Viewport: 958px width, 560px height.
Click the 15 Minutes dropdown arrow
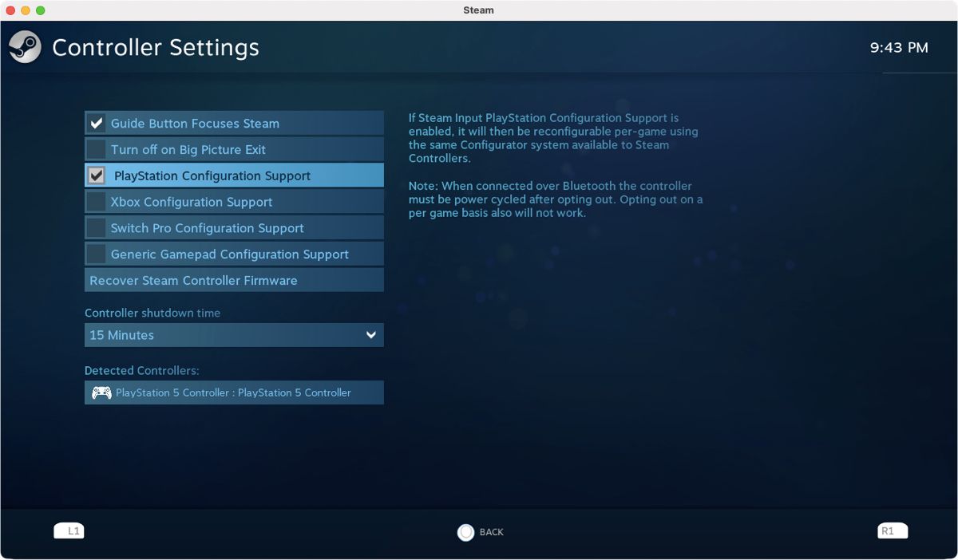pos(370,335)
